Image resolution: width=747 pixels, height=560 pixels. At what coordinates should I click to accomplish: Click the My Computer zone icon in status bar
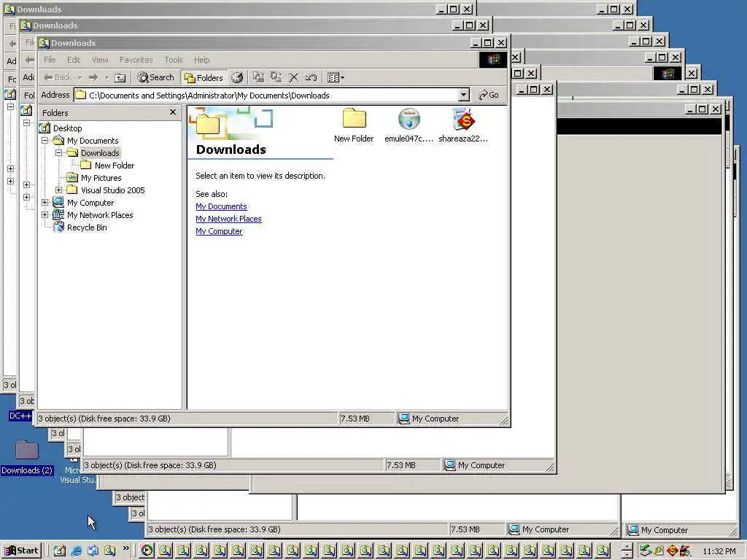click(x=403, y=419)
